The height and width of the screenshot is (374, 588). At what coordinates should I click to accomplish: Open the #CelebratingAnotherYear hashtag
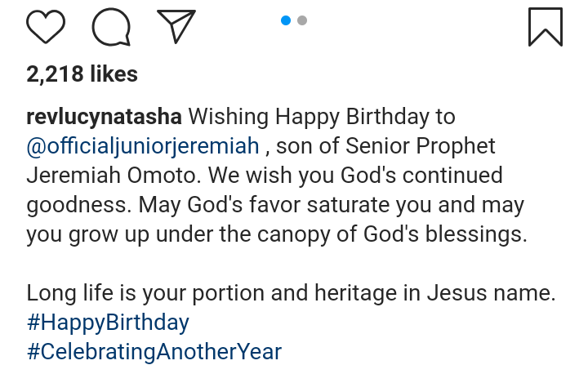[154, 352]
